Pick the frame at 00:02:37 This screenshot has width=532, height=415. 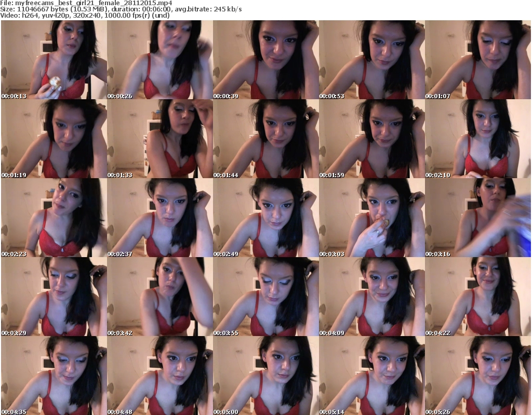pos(160,218)
